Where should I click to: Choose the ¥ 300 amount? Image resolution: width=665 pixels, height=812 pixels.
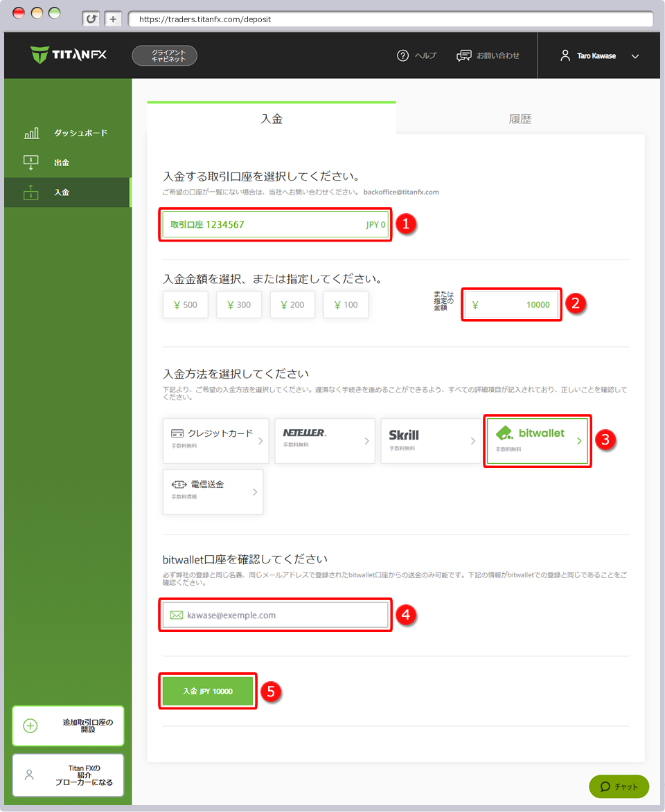click(239, 305)
